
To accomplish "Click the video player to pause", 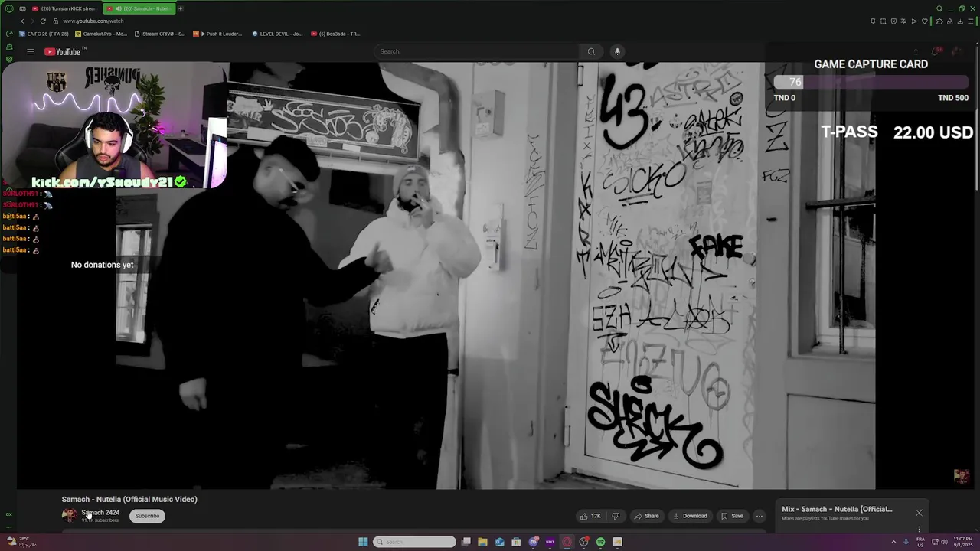I will 446,275.
